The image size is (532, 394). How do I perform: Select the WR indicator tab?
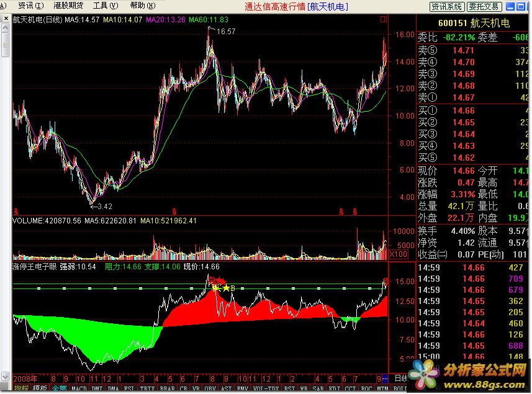coord(304,388)
